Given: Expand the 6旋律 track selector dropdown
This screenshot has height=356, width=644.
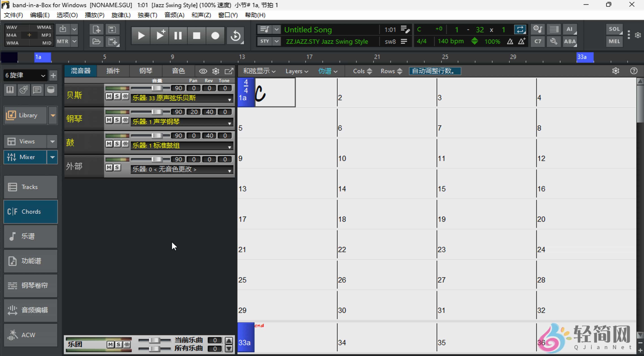Looking at the screenshot, I should (43, 75).
